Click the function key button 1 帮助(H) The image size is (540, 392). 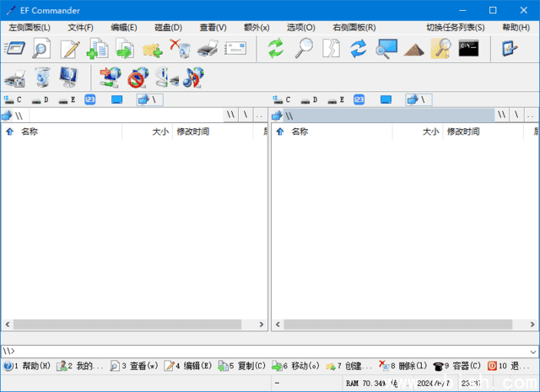(x=27, y=366)
